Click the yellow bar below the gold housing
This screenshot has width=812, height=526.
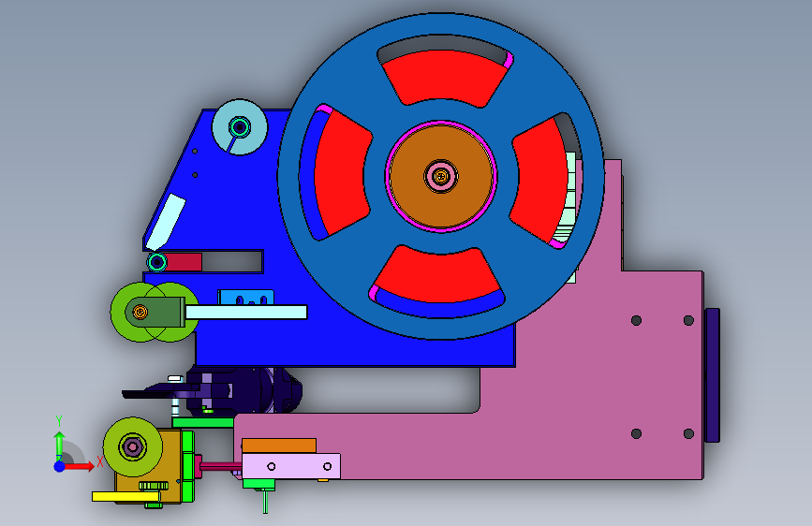pos(125,496)
